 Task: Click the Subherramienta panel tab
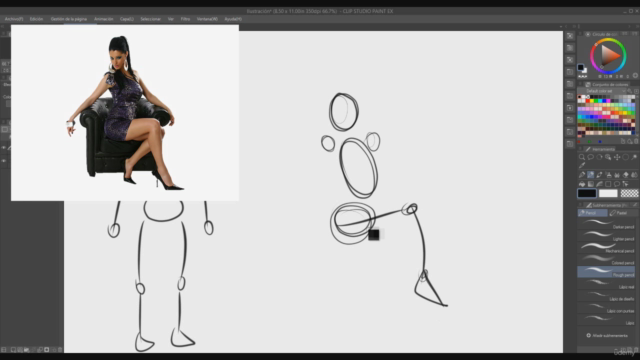pos(606,205)
